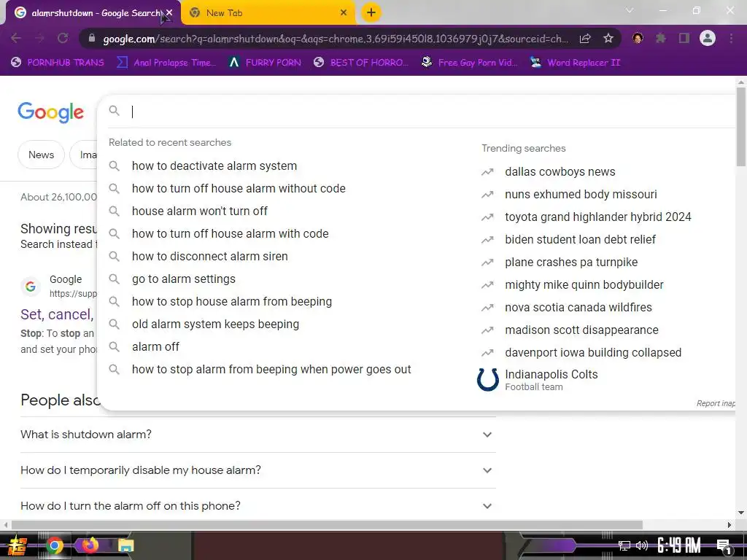Image resolution: width=747 pixels, height=560 pixels.
Task: Open the Chrome profile avatar
Action: tap(708, 38)
